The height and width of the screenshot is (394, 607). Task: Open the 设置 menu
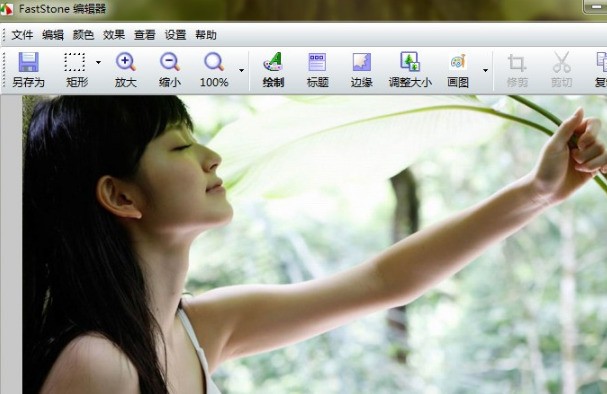point(175,35)
